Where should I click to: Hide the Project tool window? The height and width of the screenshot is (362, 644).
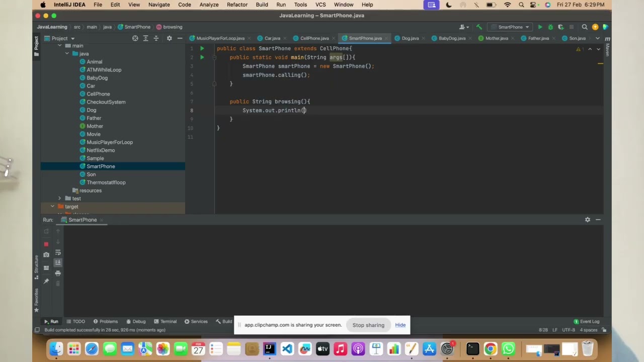[180, 38]
